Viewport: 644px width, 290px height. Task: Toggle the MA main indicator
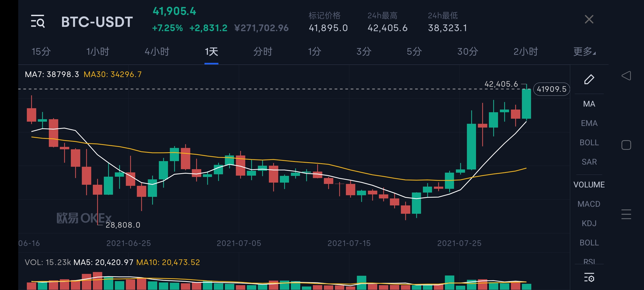[589, 104]
